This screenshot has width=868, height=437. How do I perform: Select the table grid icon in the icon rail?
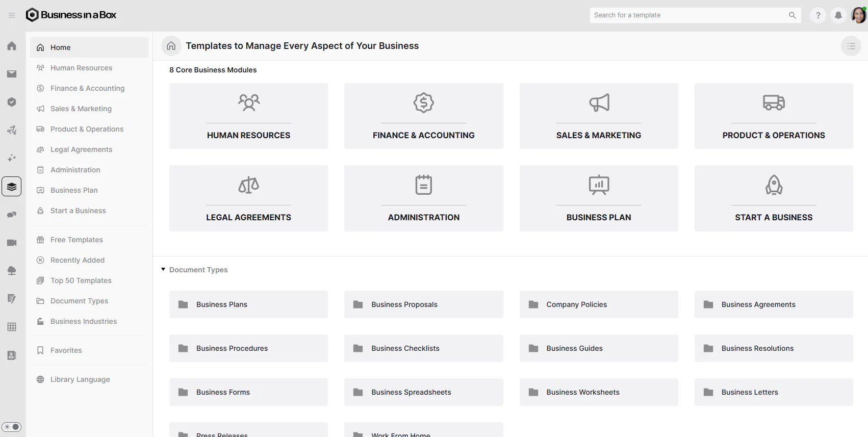12,327
